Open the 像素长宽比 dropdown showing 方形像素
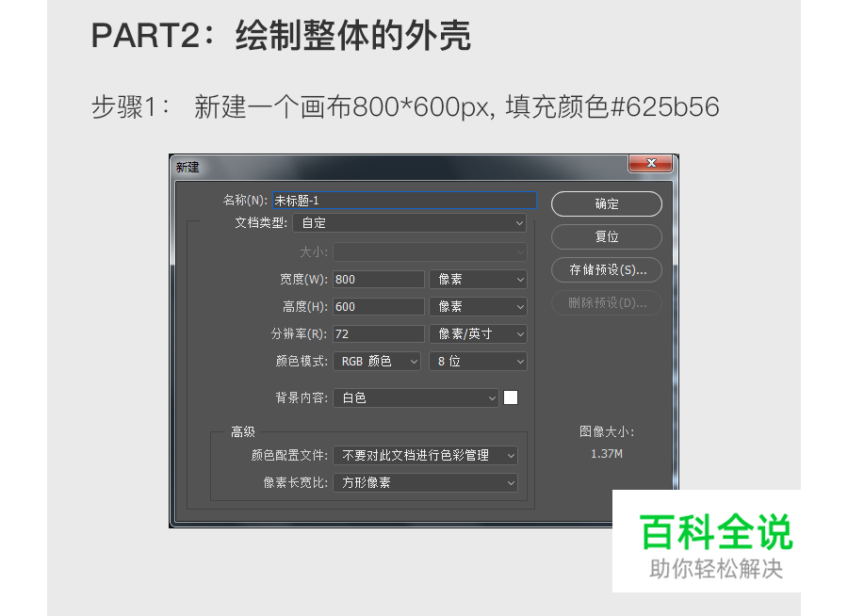848x616 pixels. pyautogui.click(x=425, y=482)
